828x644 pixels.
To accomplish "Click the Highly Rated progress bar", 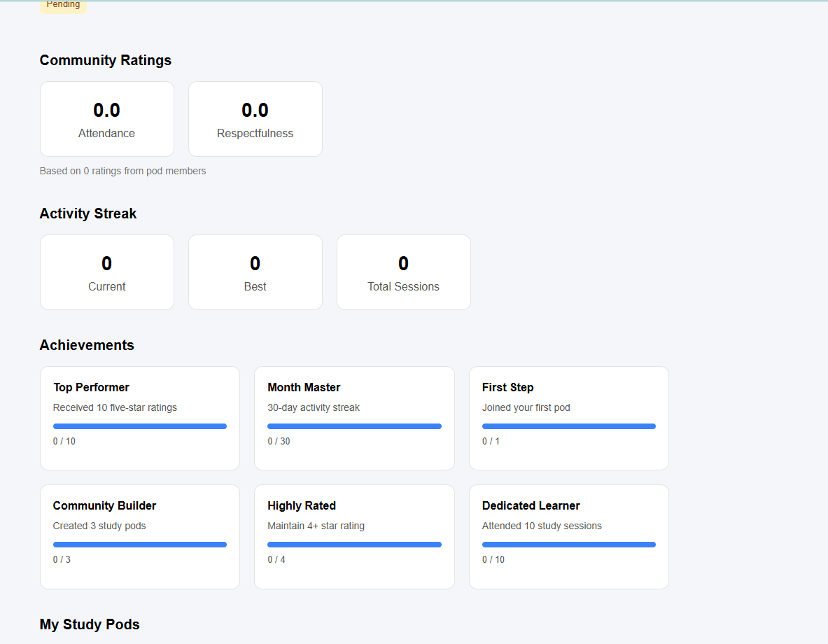I will point(354,545).
